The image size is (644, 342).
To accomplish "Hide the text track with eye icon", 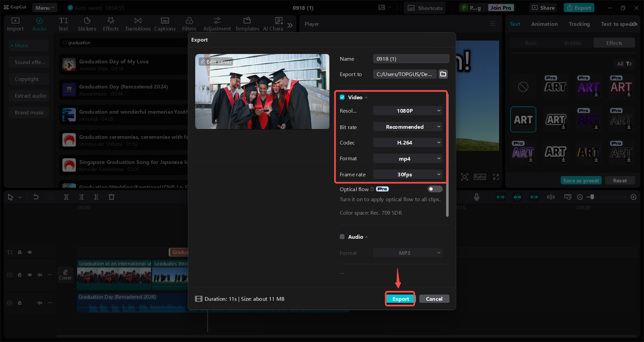I will (30, 252).
